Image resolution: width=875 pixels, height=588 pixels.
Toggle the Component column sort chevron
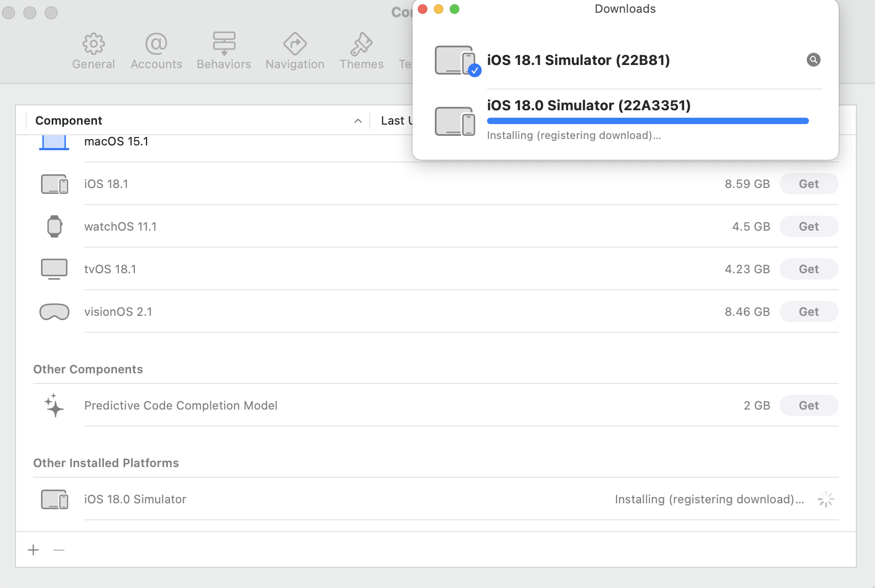pyautogui.click(x=358, y=121)
